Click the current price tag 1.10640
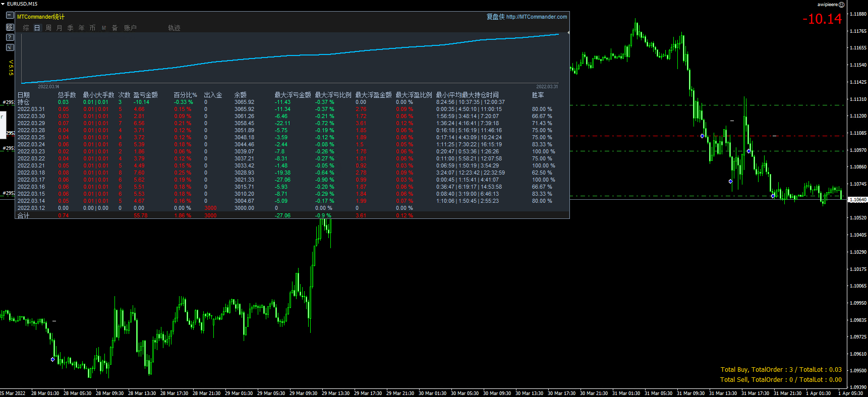Viewport: 868px width, 397px height. tap(857, 200)
